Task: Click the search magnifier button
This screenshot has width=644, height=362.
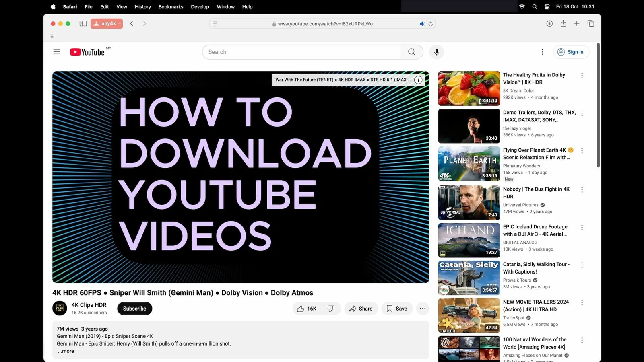Action: pyautogui.click(x=411, y=52)
